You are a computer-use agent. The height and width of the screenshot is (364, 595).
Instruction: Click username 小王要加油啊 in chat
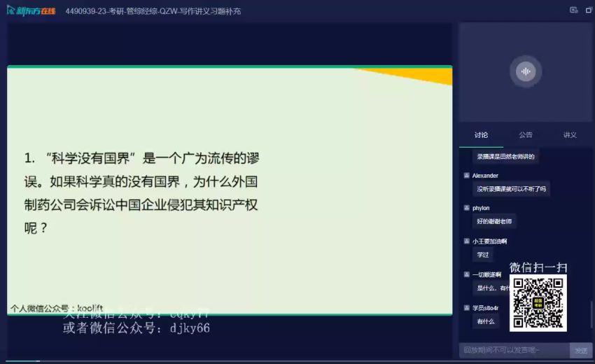pyautogui.click(x=489, y=241)
